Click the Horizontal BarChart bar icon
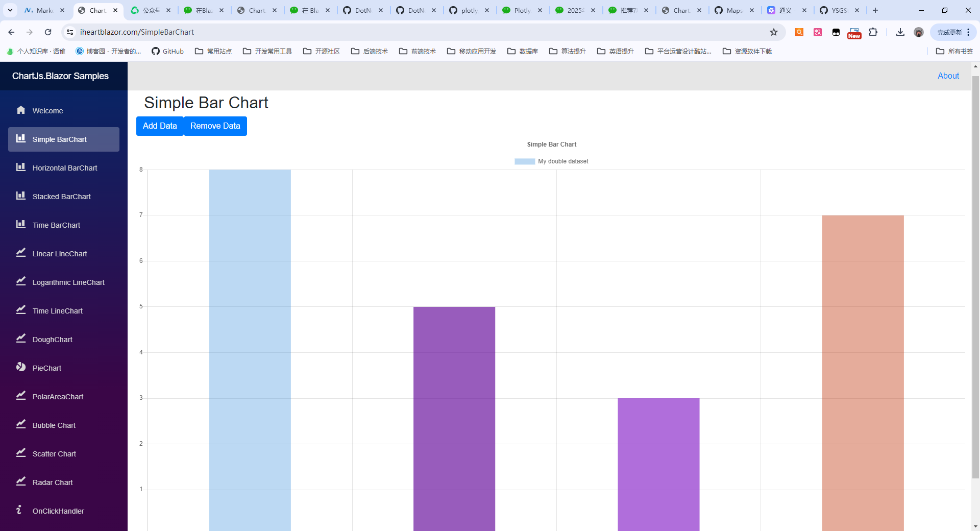Viewport: 980px width, 531px height. point(21,167)
